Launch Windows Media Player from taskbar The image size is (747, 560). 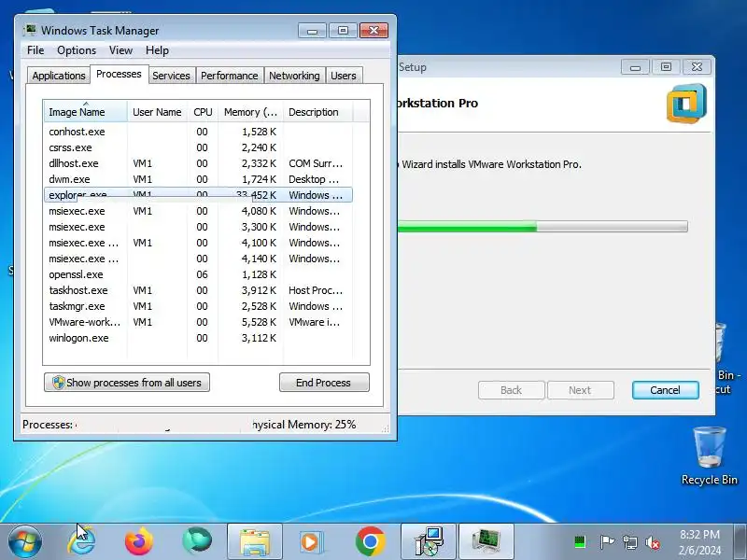point(312,542)
